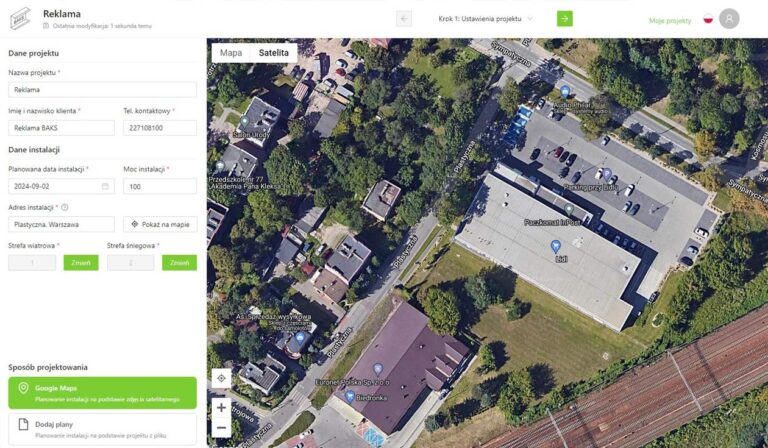Edit contact phone number field
The height and width of the screenshot is (448, 768).
(160, 128)
